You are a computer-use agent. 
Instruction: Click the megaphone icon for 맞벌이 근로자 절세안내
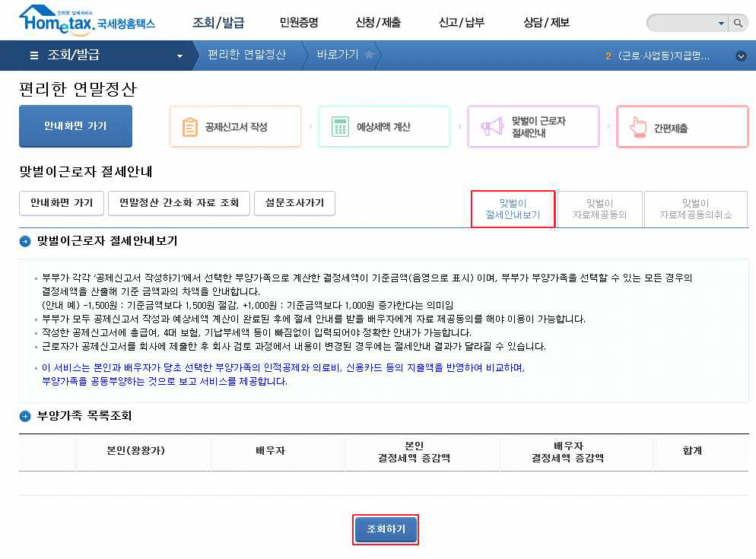[x=491, y=126]
